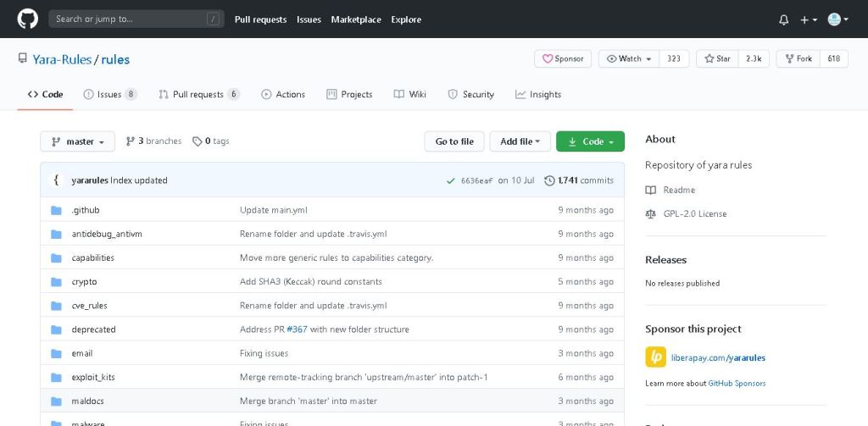The image size is (868, 426).
Task: Expand the Add file dropdown
Action: click(520, 141)
